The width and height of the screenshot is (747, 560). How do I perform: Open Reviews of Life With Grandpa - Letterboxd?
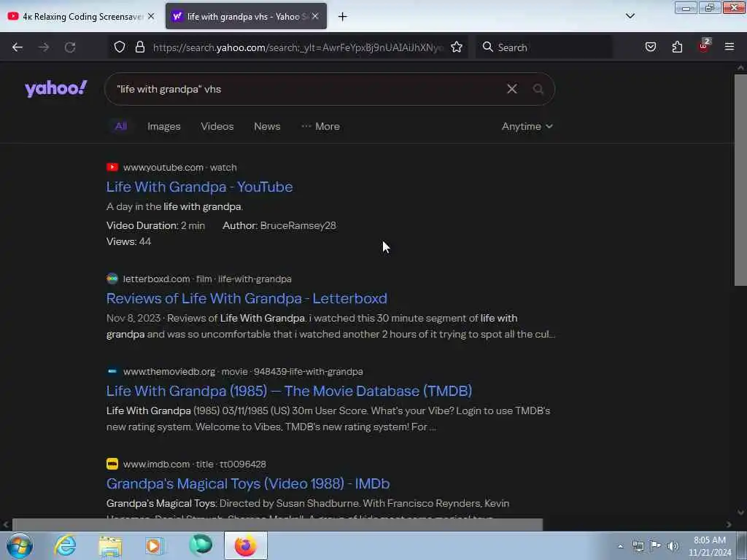point(247,298)
